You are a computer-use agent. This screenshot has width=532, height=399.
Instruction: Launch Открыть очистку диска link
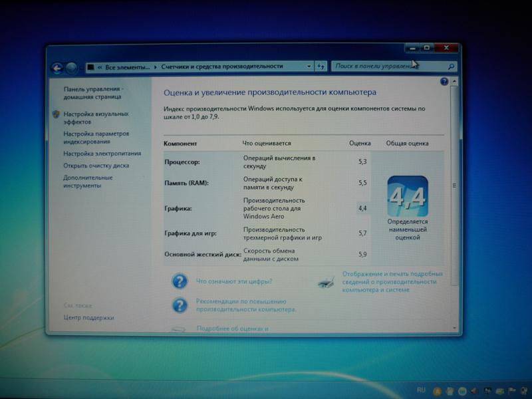(96, 166)
